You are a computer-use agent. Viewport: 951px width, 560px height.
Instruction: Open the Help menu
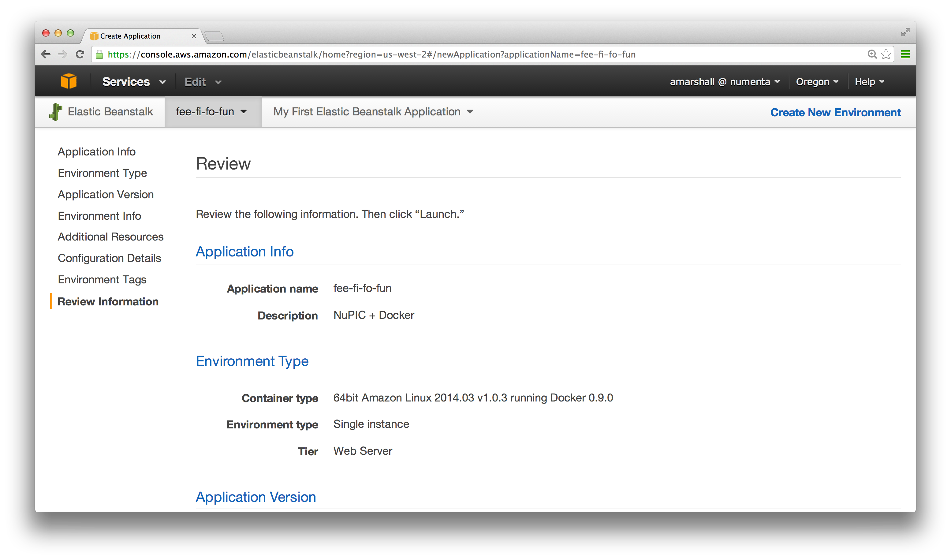(869, 82)
